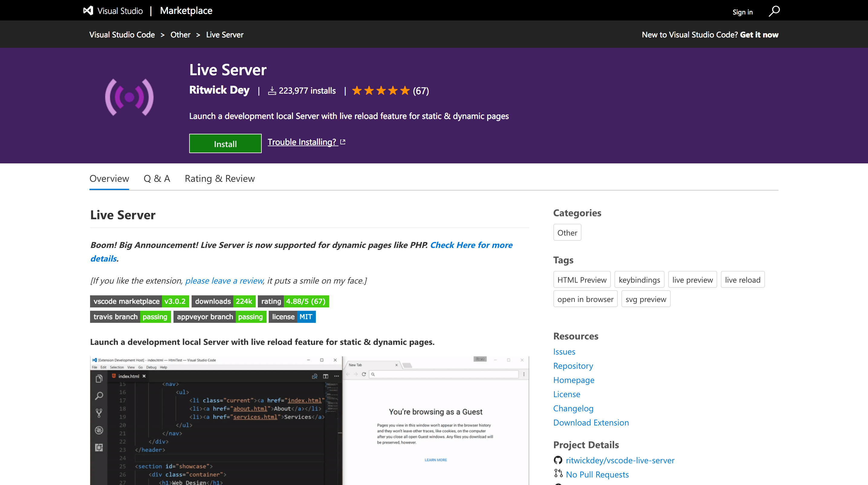Click the Other breadcrumb in navigation

point(180,34)
